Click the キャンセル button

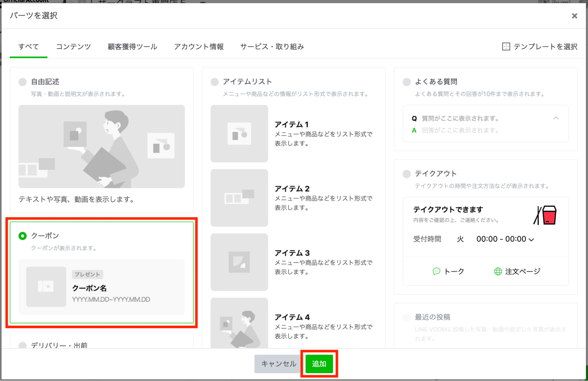point(278,364)
